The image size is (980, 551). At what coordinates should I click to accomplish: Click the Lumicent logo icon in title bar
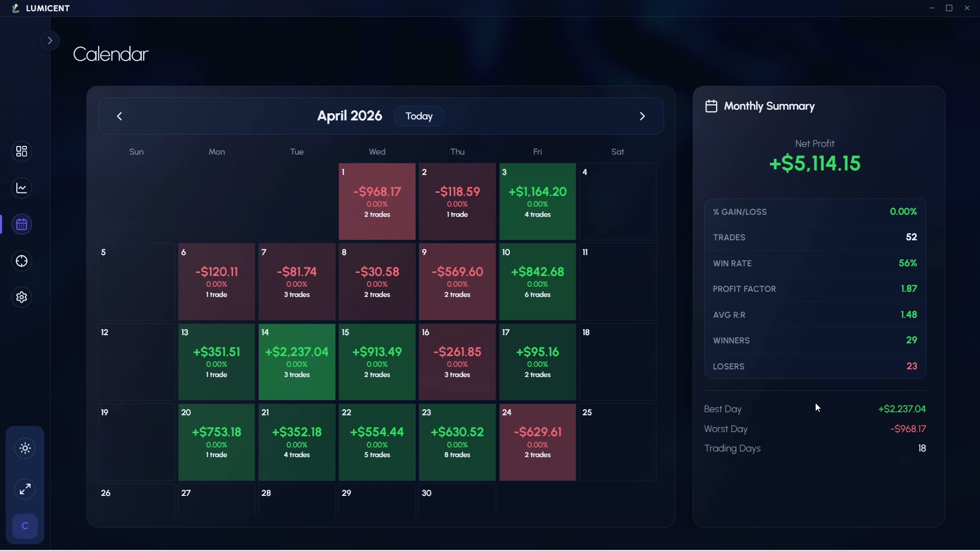coord(16,8)
